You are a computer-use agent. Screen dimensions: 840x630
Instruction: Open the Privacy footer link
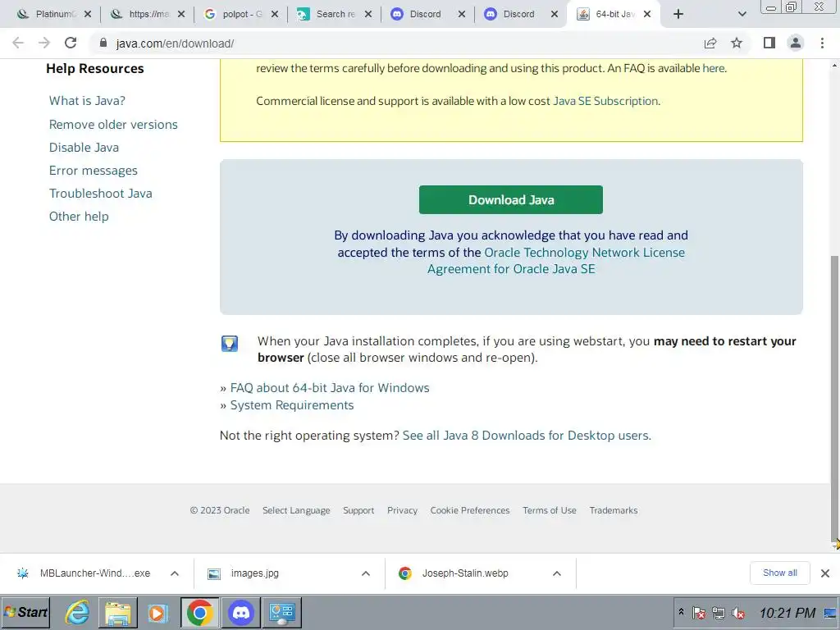402,510
